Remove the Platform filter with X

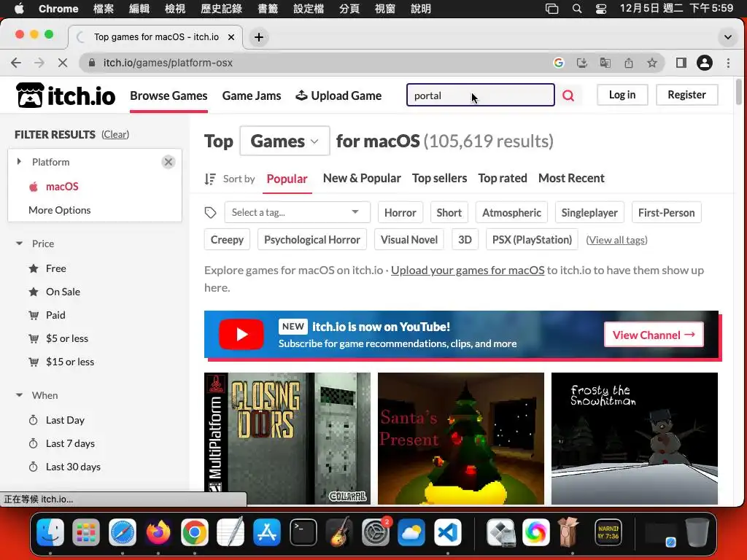169,162
